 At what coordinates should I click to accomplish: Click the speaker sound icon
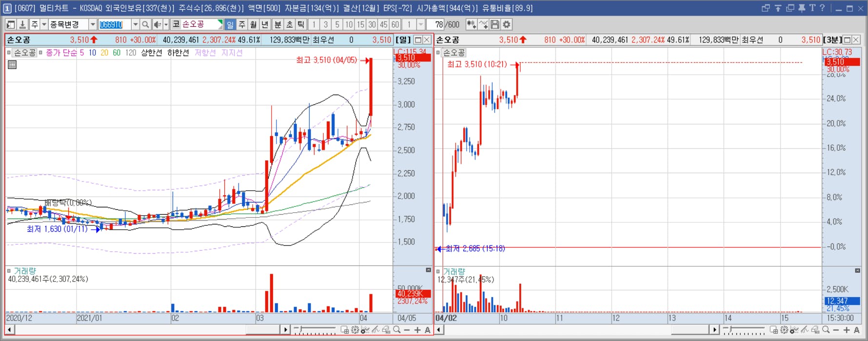(x=157, y=24)
